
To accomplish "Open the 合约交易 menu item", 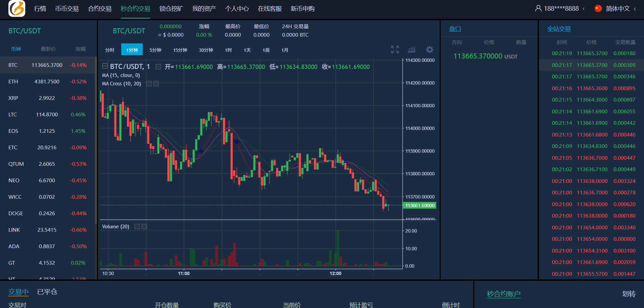I will coord(100,9).
